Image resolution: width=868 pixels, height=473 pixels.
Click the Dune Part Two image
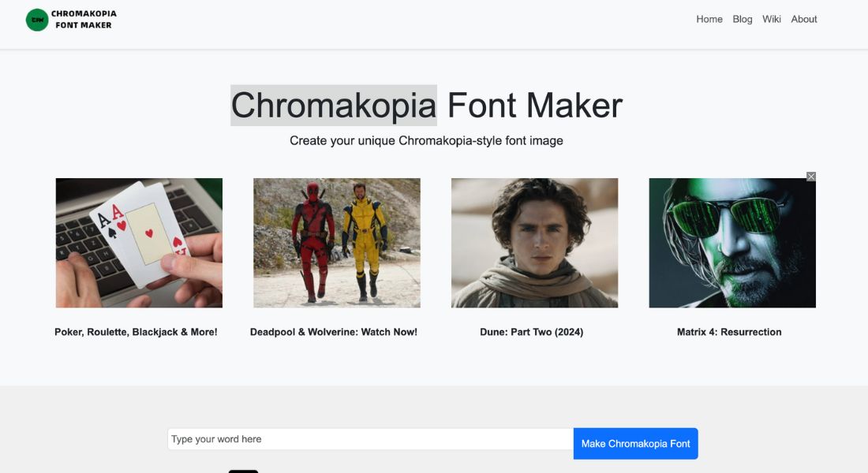click(534, 243)
